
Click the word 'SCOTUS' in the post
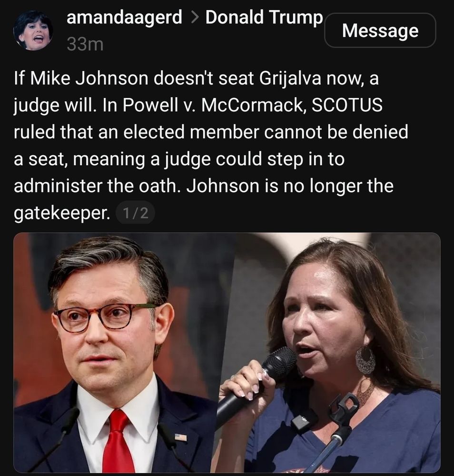(x=347, y=105)
